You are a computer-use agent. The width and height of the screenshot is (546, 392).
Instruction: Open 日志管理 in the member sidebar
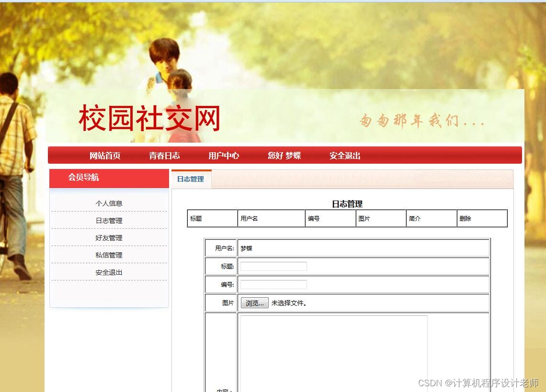click(x=109, y=221)
